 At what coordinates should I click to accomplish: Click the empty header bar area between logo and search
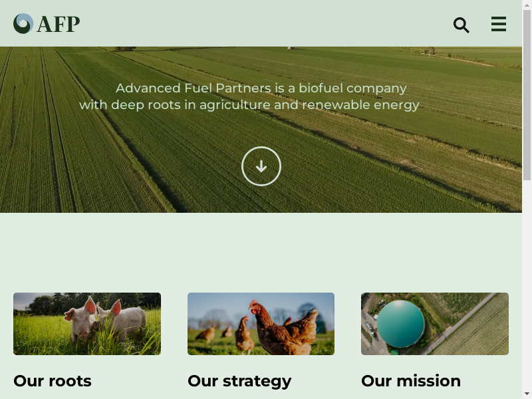pyautogui.click(x=267, y=23)
